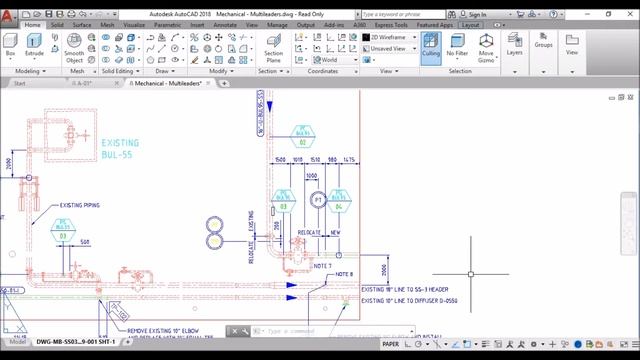Toggle Ortho mode in status bar
Viewport: 640px width, 360px height.
click(x=408, y=344)
